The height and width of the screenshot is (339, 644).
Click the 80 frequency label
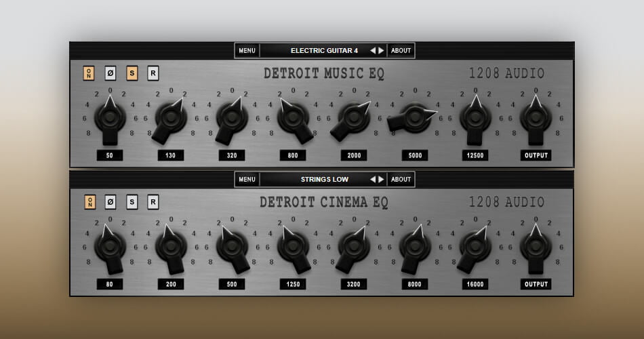[110, 284]
